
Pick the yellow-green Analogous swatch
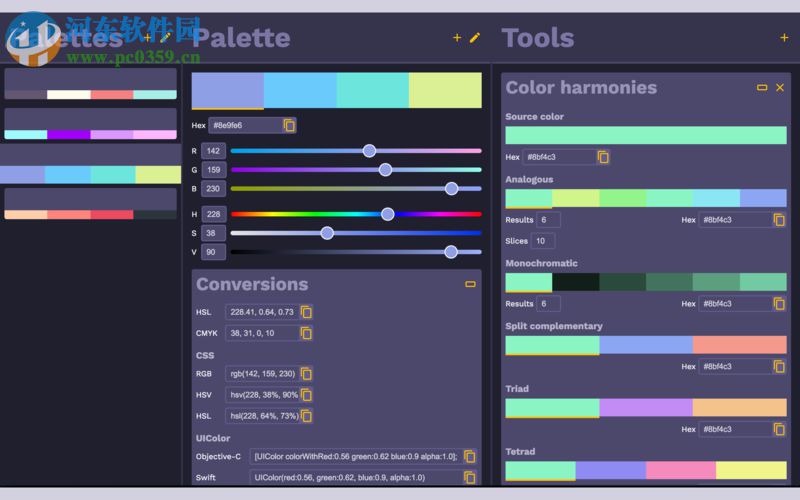click(576, 198)
